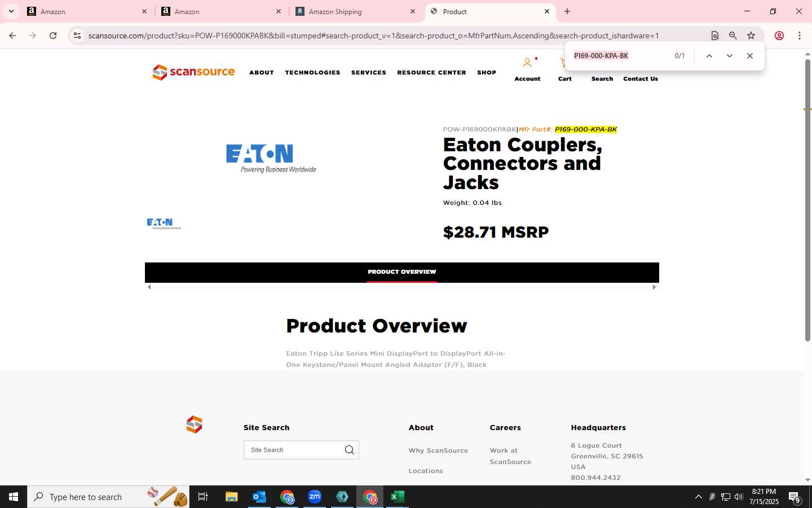The height and width of the screenshot is (508, 812).
Task: Switch to the second Amazon tab
Action: (222, 11)
